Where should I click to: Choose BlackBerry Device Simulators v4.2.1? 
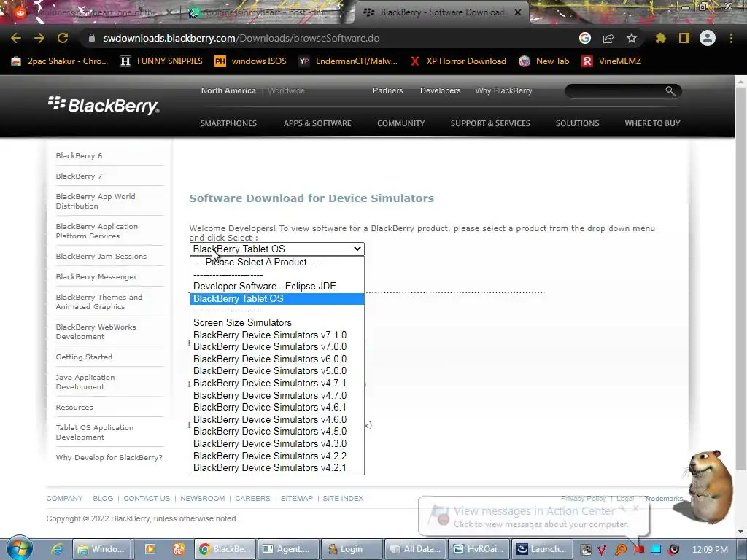click(276, 467)
